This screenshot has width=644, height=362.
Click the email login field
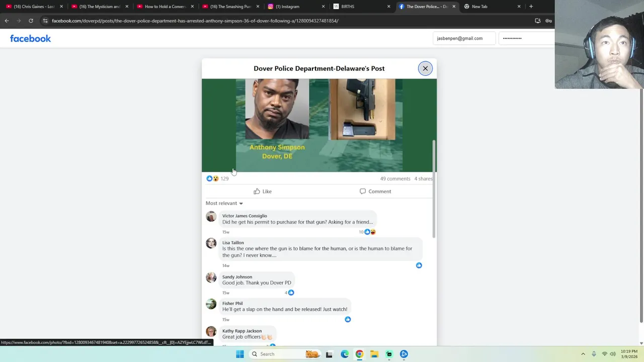[464, 38]
